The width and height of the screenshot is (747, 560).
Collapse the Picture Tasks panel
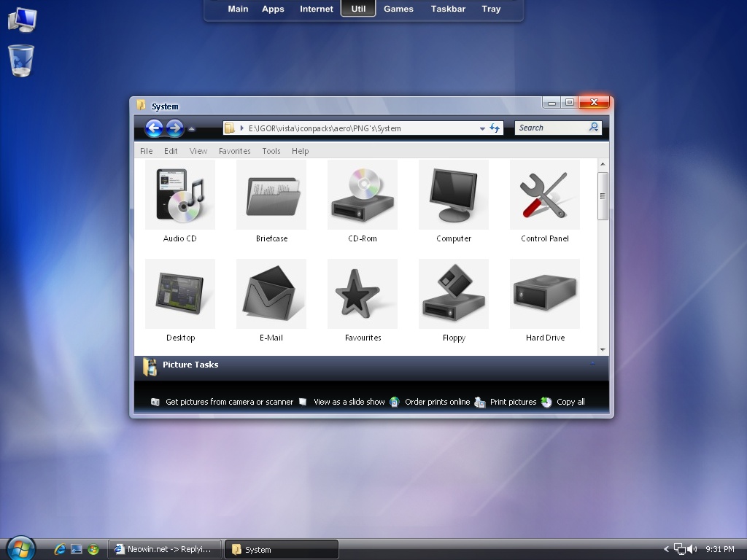point(592,363)
